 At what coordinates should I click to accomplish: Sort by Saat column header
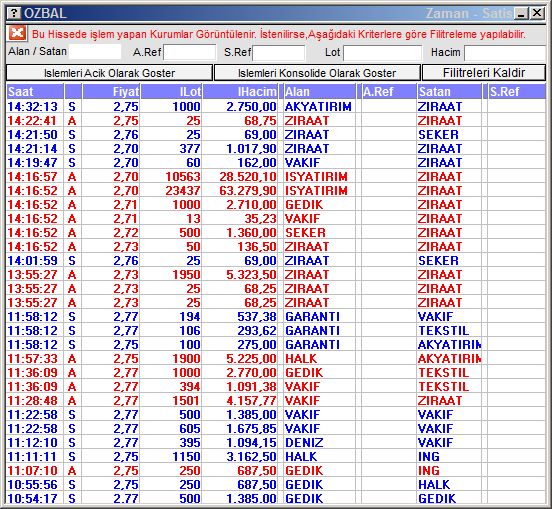[35, 92]
